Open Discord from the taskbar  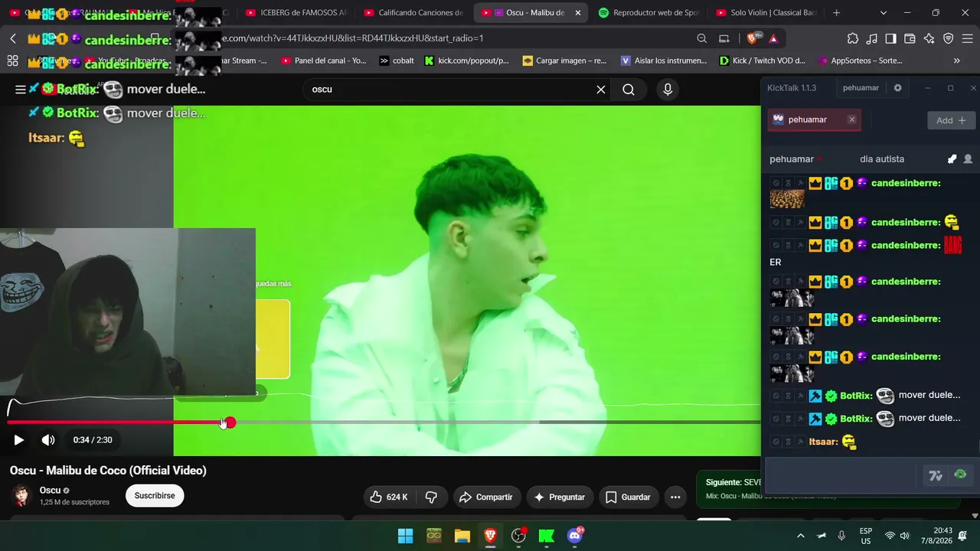click(575, 536)
